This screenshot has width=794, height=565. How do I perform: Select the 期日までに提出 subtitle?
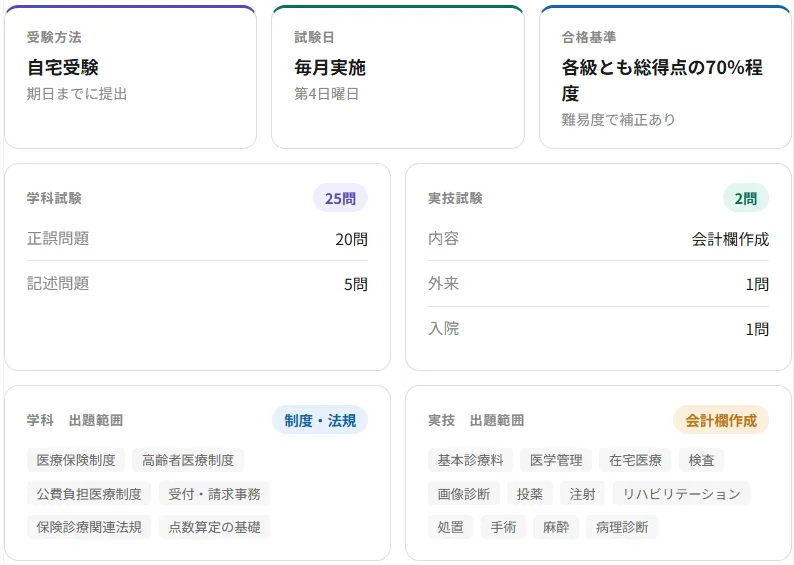pyautogui.click(x=77, y=94)
